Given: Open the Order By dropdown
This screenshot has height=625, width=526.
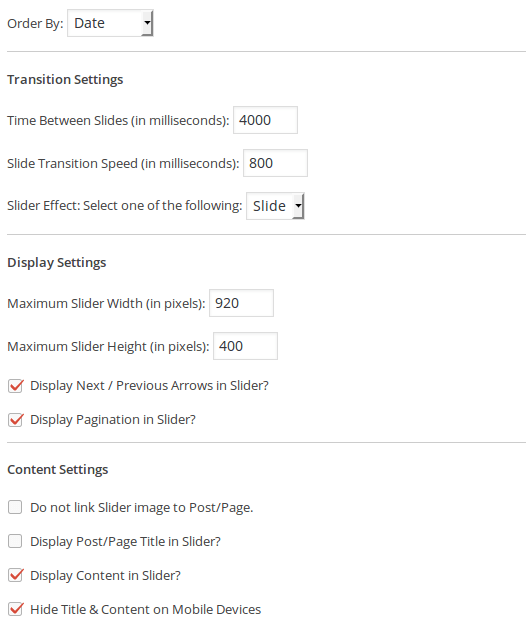Looking at the screenshot, I should (x=110, y=23).
